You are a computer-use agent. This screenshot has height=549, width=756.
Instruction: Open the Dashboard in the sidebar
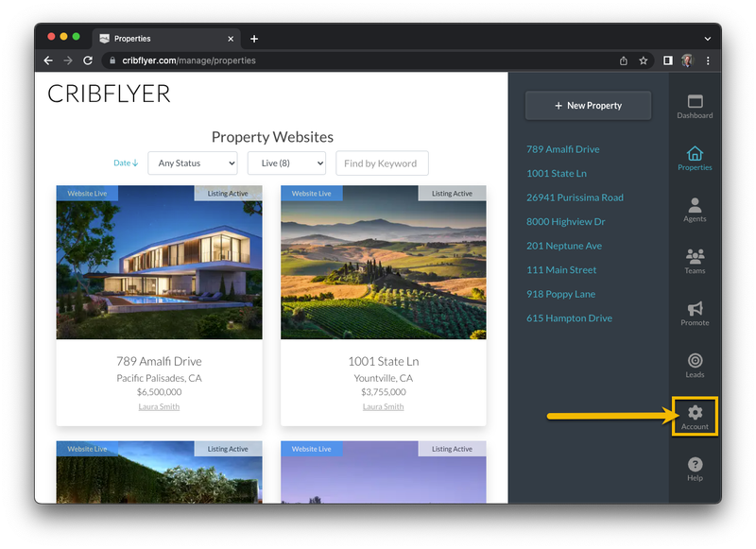pyautogui.click(x=695, y=107)
